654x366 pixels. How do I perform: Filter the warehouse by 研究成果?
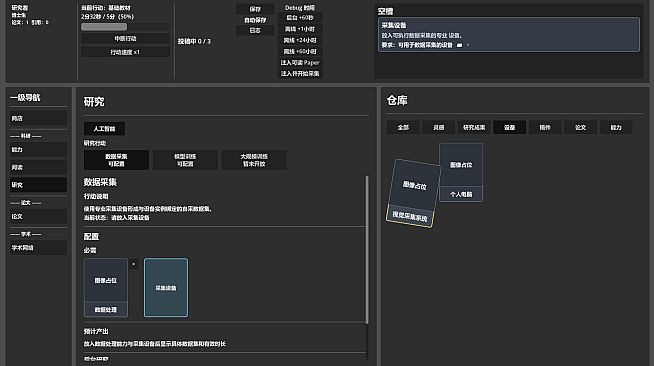click(x=474, y=128)
